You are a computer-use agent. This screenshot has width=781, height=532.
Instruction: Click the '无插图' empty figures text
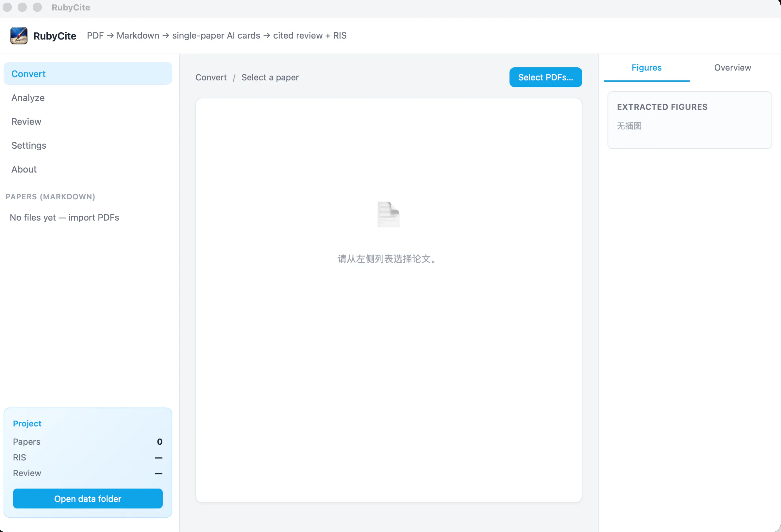pos(629,126)
